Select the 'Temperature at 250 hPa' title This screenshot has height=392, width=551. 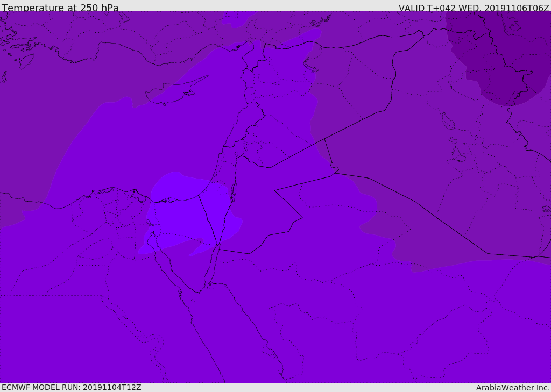pyautogui.click(x=60, y=8)
